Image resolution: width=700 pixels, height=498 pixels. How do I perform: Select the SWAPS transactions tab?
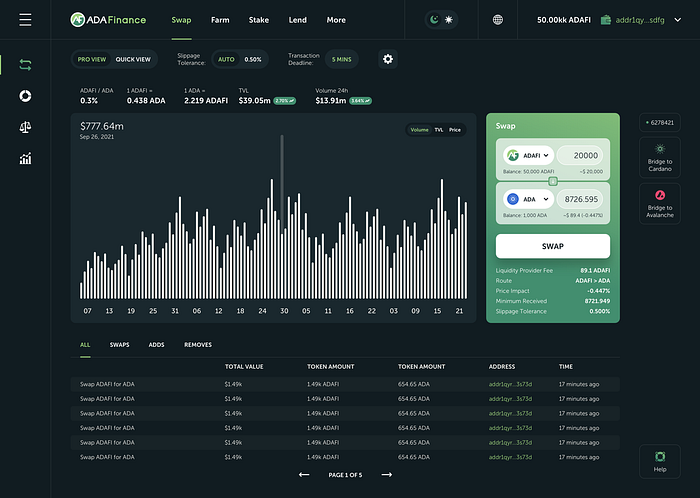coord(120,344)
